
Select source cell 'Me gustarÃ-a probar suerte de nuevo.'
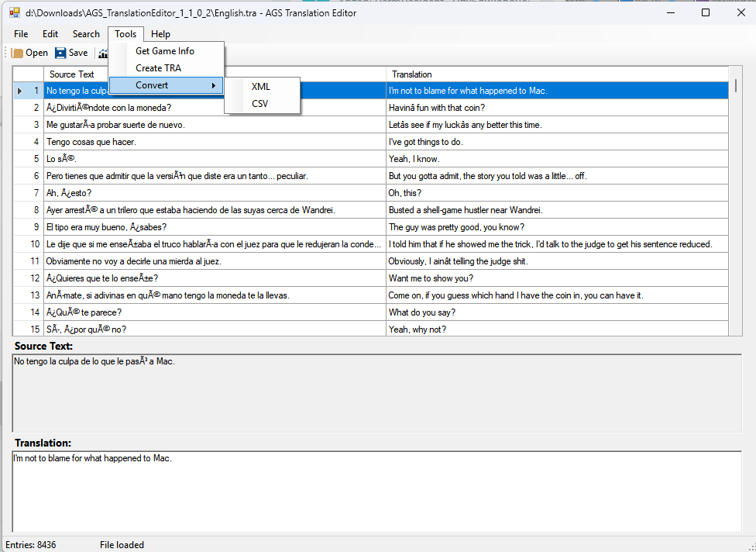tap(215, 125)
